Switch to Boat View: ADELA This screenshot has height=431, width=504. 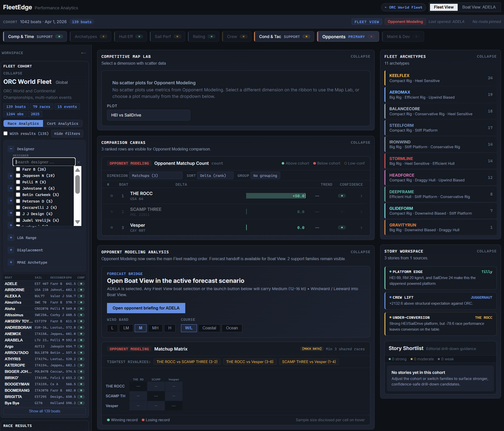(479, 7)
